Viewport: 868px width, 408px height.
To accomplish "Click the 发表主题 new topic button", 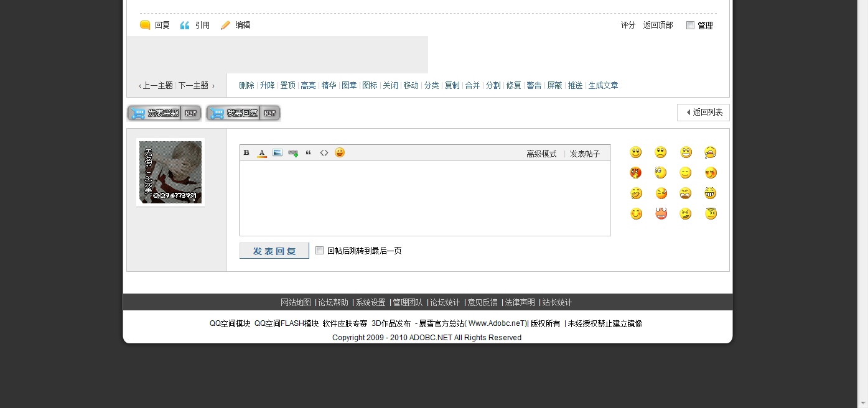I will click(164, 113).
